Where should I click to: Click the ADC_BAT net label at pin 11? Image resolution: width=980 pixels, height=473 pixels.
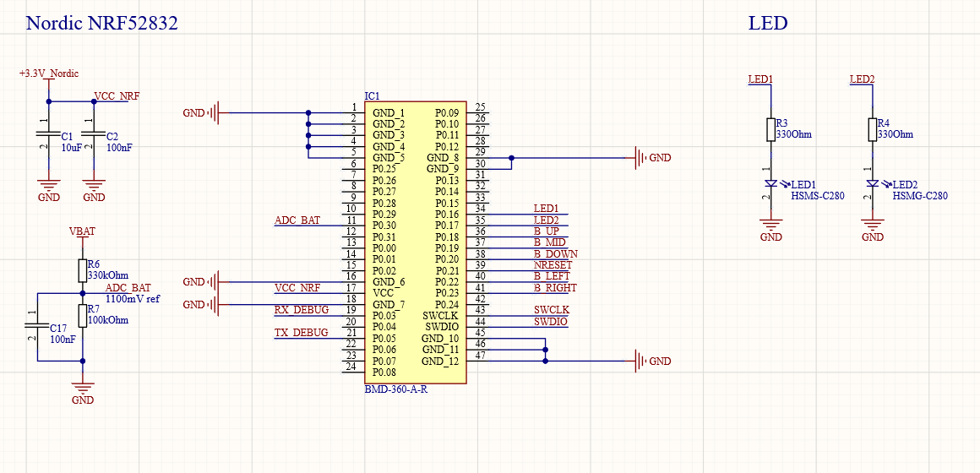tap(297, 220)
